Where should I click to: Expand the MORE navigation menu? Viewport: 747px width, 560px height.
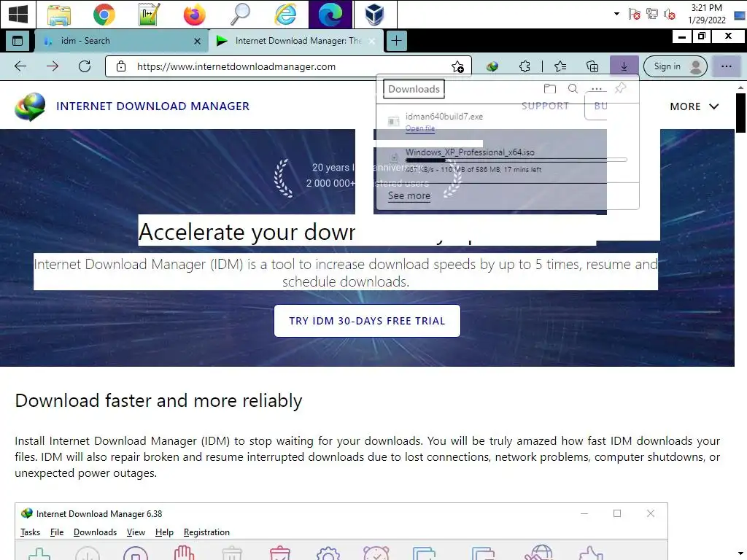point(694,106)
